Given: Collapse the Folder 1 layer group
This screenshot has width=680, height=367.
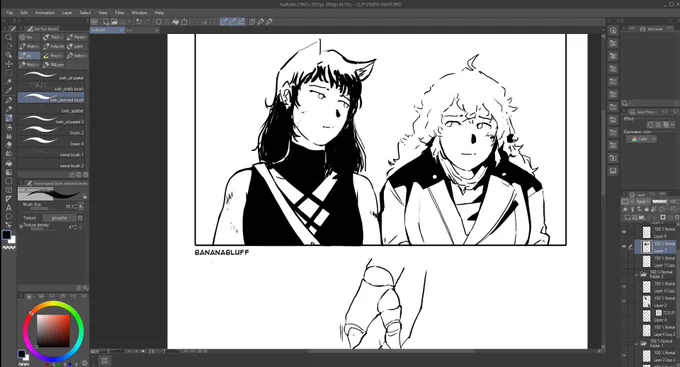Looking at the screenshot, I should [637, 344].
